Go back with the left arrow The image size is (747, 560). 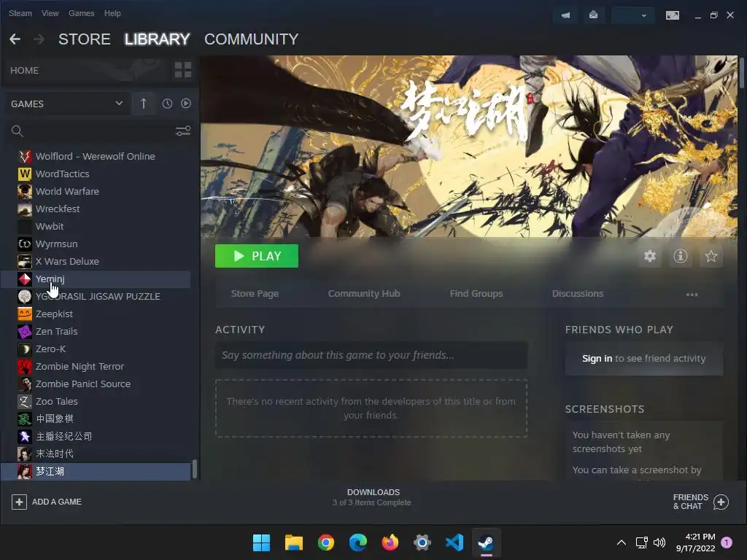pyautogui.click(x=15, y=39)
